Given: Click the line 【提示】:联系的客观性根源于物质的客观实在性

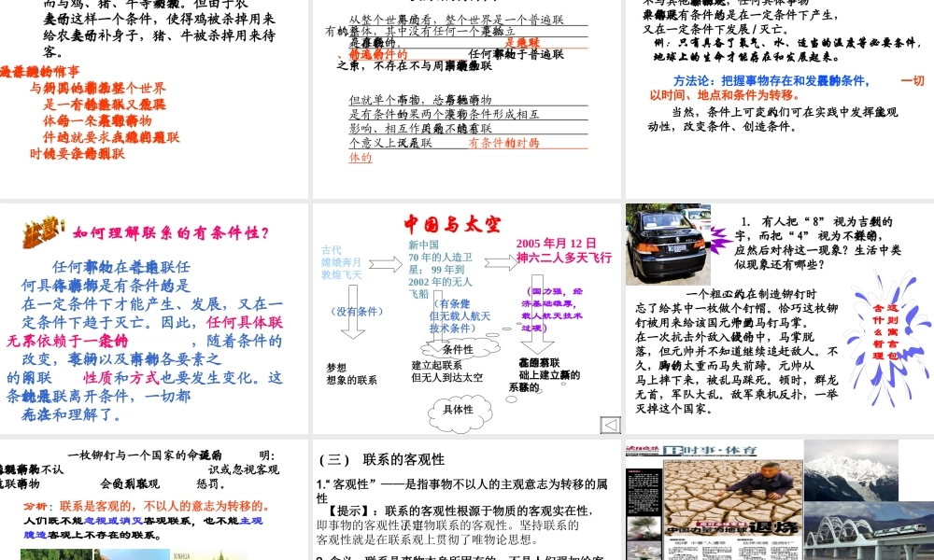Looking at the screenshot, I should (460, 511).
